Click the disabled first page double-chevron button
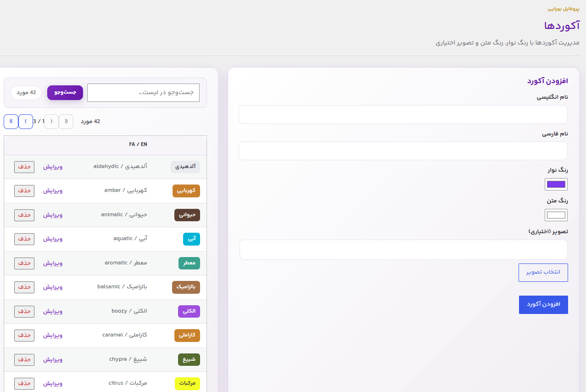 tap(66, 122)
